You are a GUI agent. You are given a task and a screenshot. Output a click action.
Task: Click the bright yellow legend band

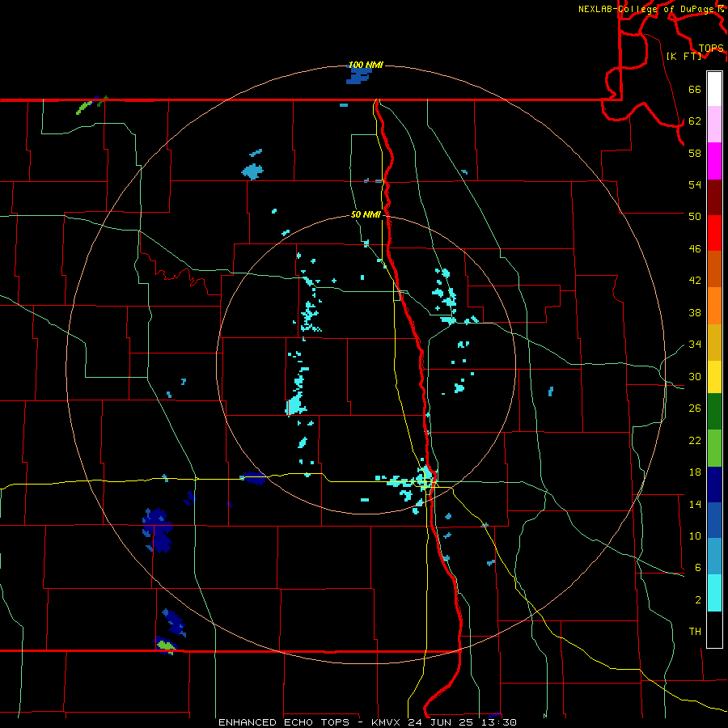tap(714, 377)
